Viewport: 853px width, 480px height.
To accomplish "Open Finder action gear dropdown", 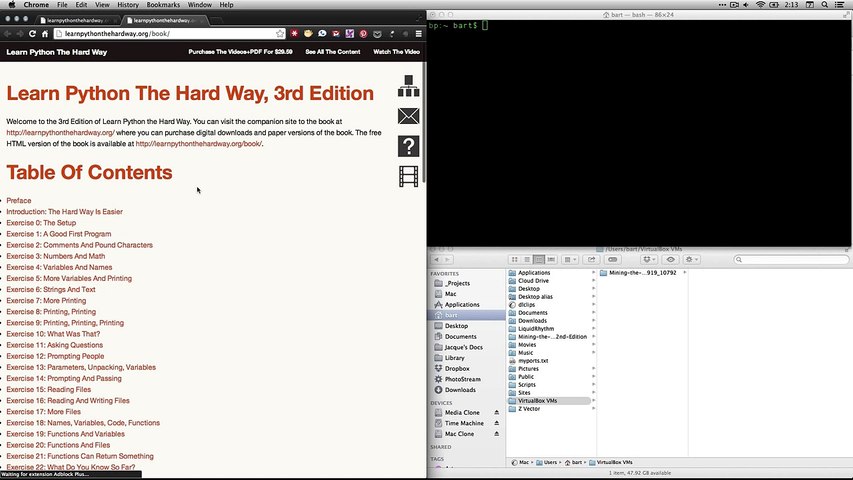I will pos(691,260).
